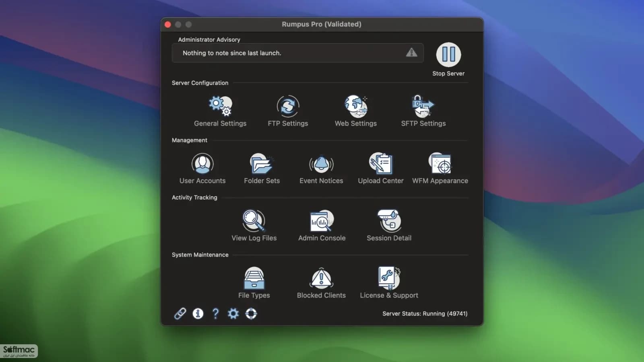Click the chain link icon at bottom
Screen dimensions: 644x362
point(180,313)
